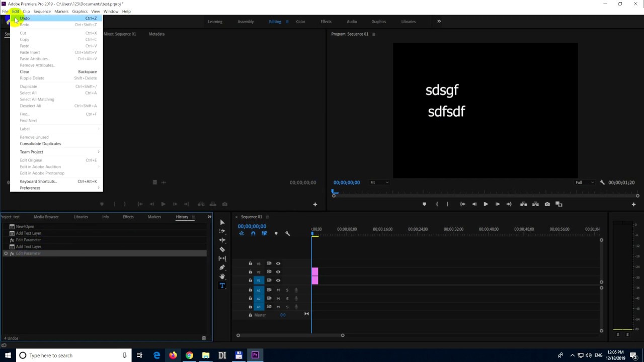The width and height of the screenshot is (644, 362).
Task: Click Extract button in Program monitor
Action: 535,204
